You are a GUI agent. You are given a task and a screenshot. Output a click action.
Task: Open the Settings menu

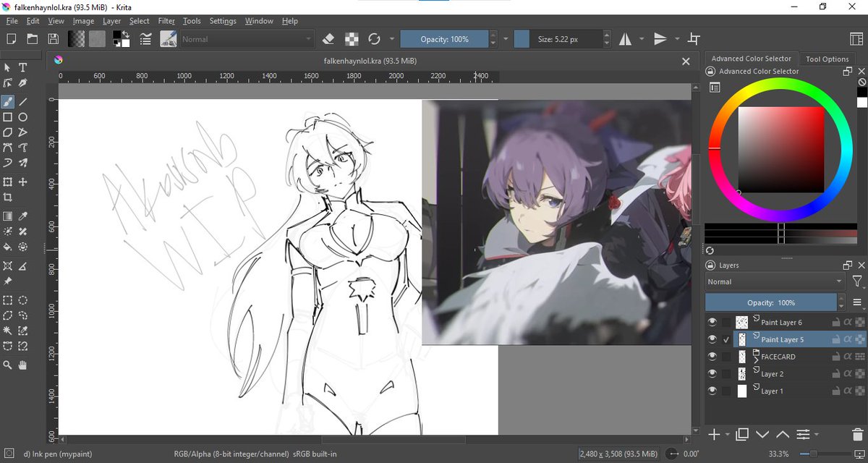point(223,21)
